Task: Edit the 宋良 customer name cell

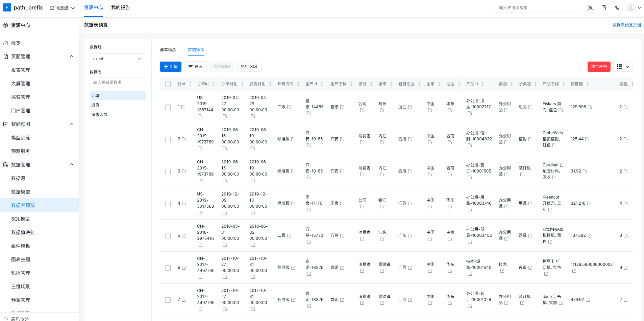Action: pos(342,204)
